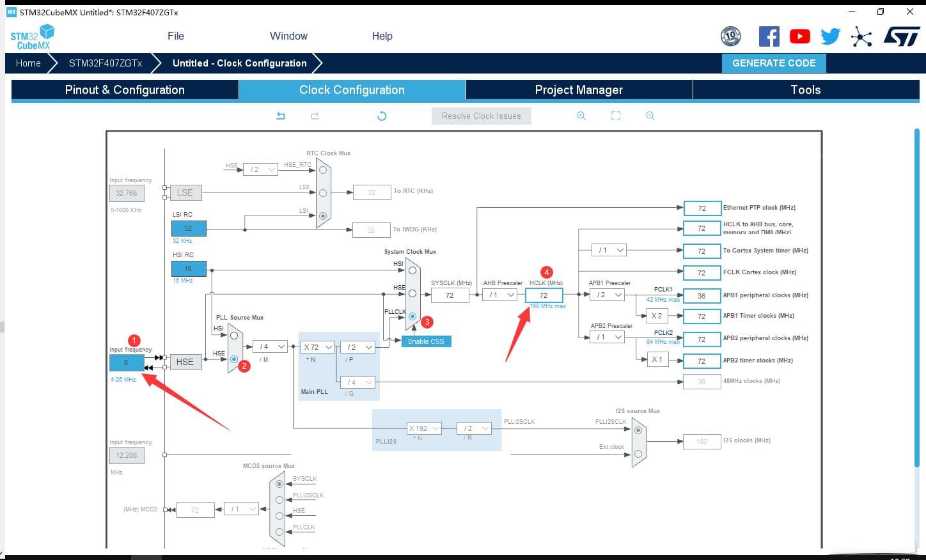This screenshot has height=560, width=926.
Task: Click the SYSCLK (MHz) value box
Action: click(450, 295)
